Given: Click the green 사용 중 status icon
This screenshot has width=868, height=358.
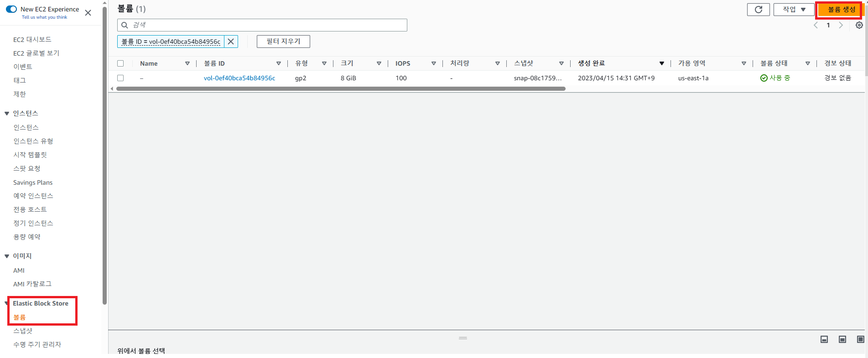Looking at the screenshot, I should [764, 78].
